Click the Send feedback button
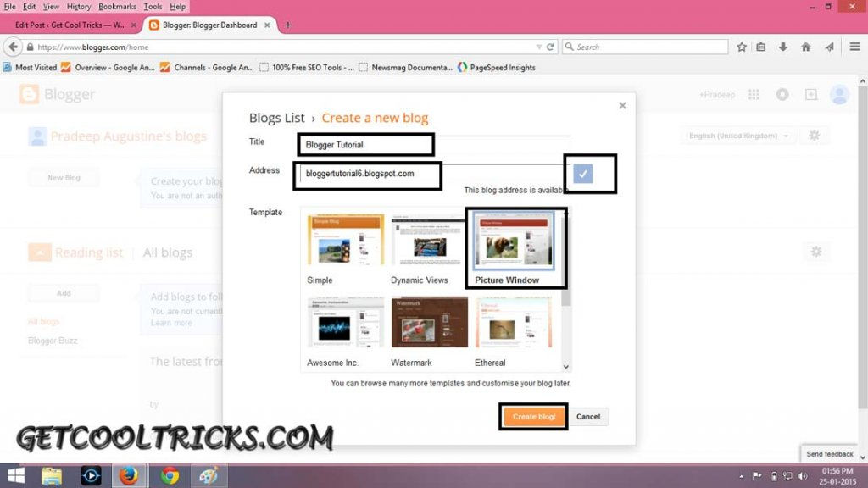Screen dimensions: 868x488 [829, 454]
